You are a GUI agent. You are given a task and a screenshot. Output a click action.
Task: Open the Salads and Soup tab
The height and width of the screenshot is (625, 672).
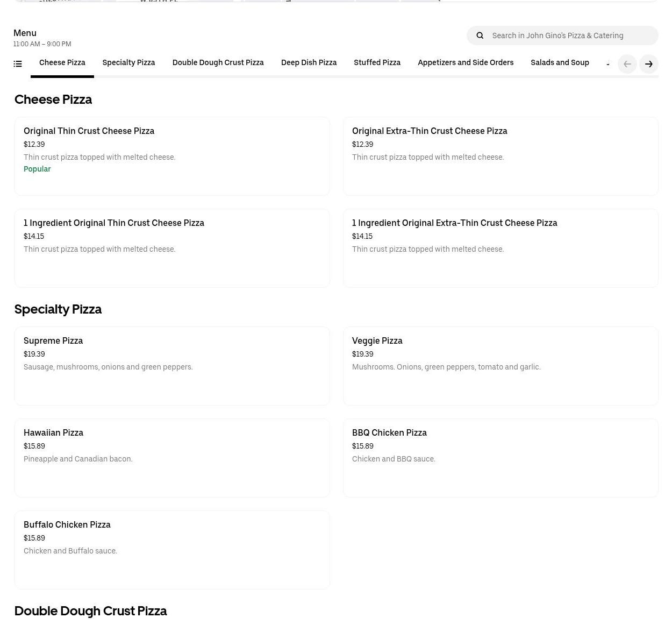click(560, 63)
